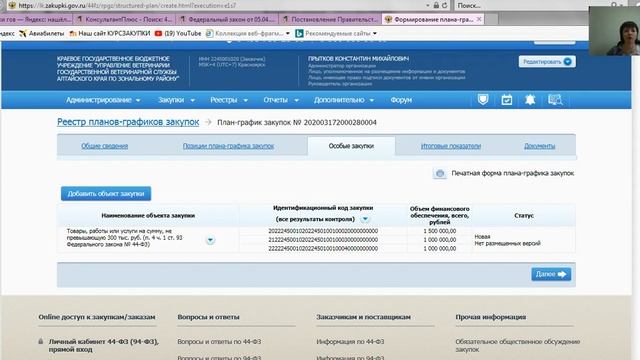Viewport: 640px width, 360px height.
Task: Open the calendar checkmark icon in the navigation bar
Action: click(x=507, y=100)
